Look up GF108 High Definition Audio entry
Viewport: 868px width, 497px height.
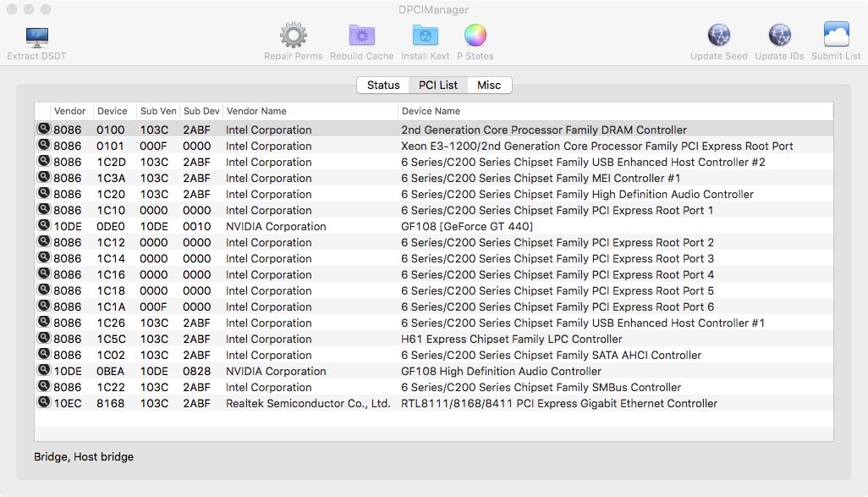coord(44,369)
